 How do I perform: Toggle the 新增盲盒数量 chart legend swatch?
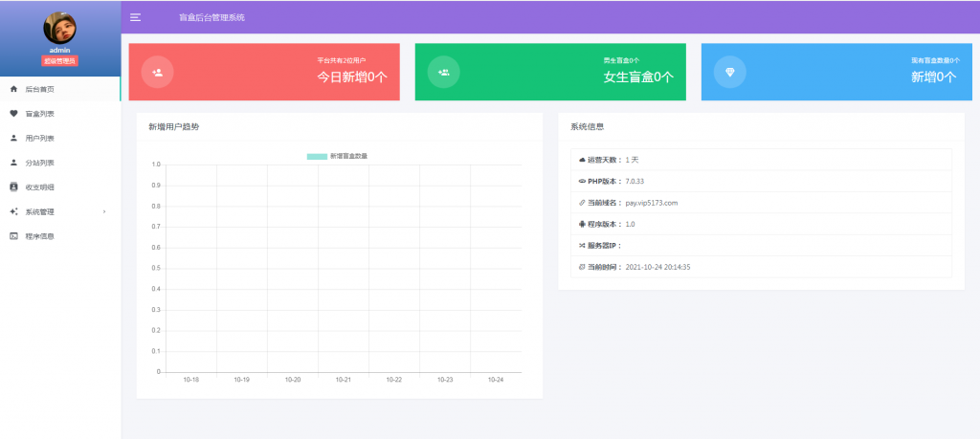[317, 156]
